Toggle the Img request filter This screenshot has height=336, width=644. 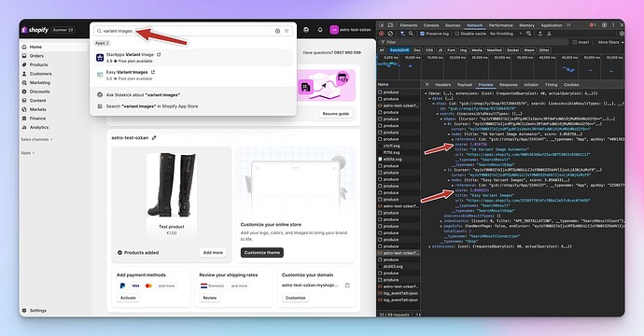tap(463, 50)
